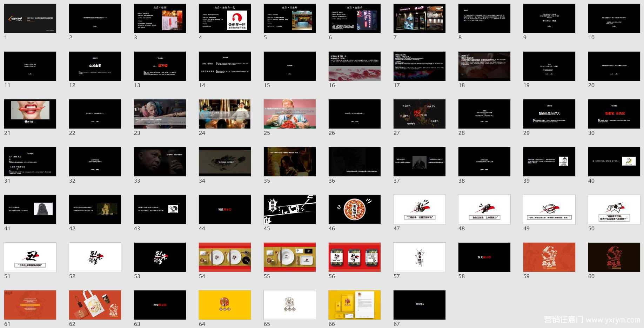Screen dimensions: 644x328
Task: Open slide 46 with round food plate graphic
Action: [355, 209]
